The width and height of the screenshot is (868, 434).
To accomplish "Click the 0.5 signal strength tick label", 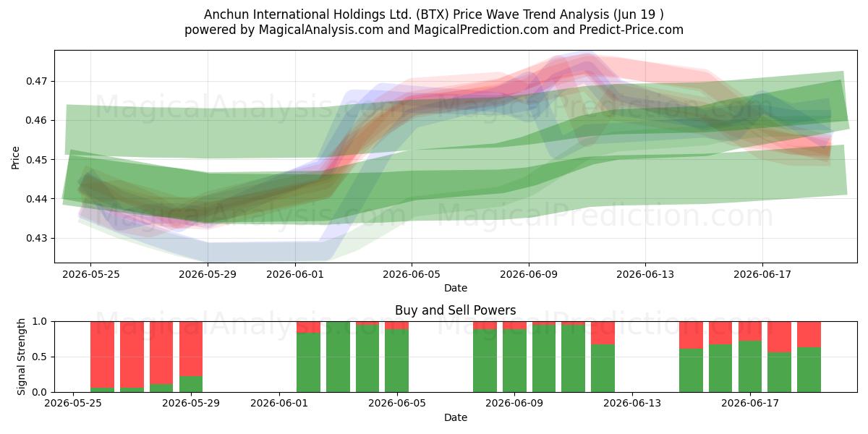I will coord(39,357).
